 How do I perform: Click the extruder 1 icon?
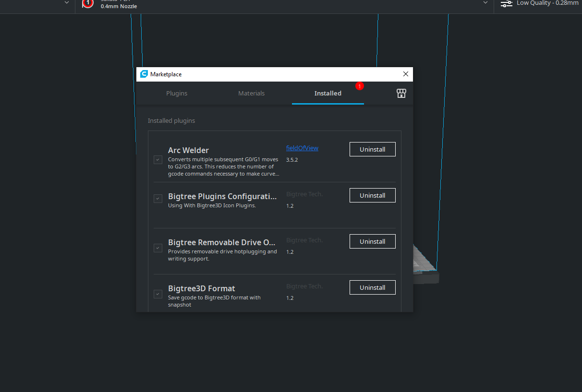coord(88,3)
